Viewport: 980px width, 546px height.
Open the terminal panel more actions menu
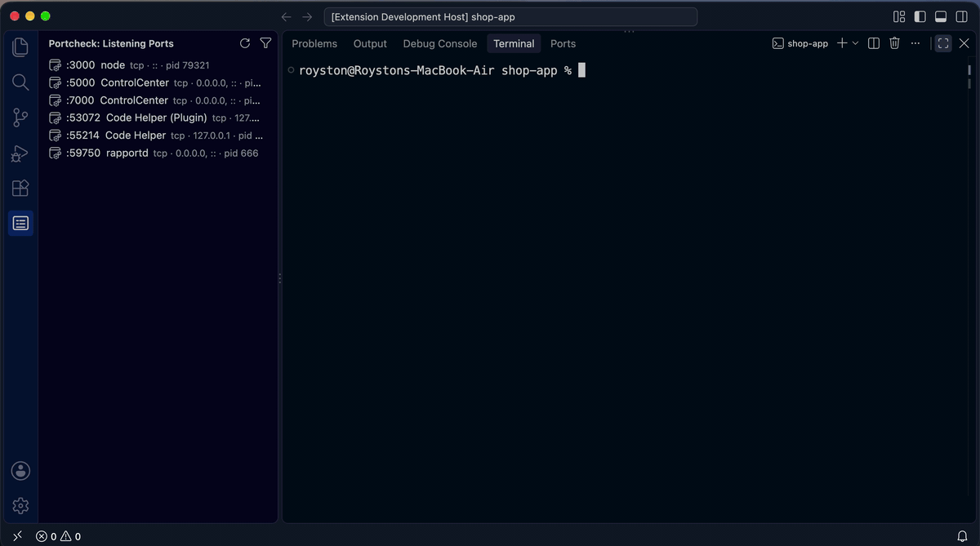click(x=915, y=43)
